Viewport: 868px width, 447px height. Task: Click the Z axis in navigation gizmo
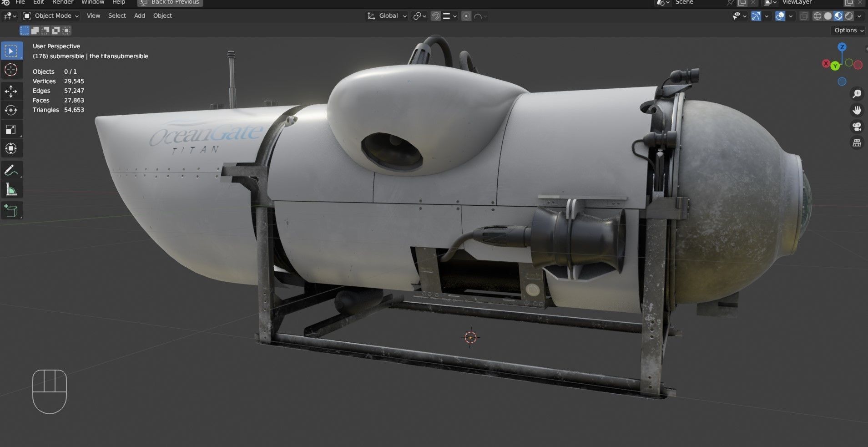coord(842,47)
